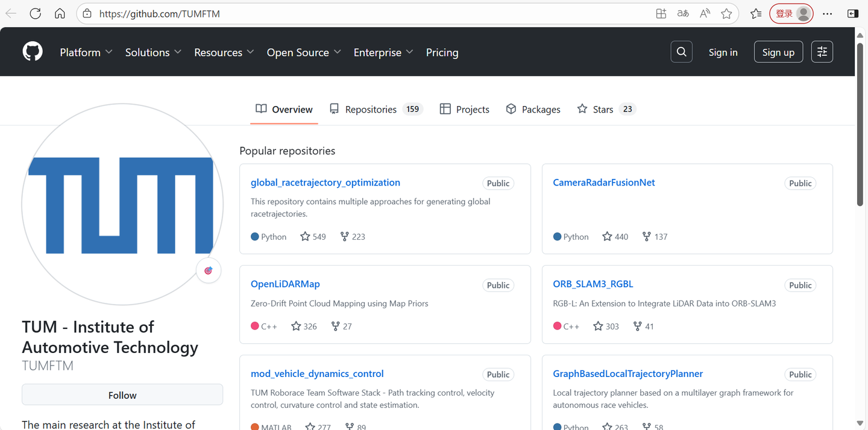Open the GitHub search icon button
Viewport: 868px width, 430px height.
(x=681, y=52)
